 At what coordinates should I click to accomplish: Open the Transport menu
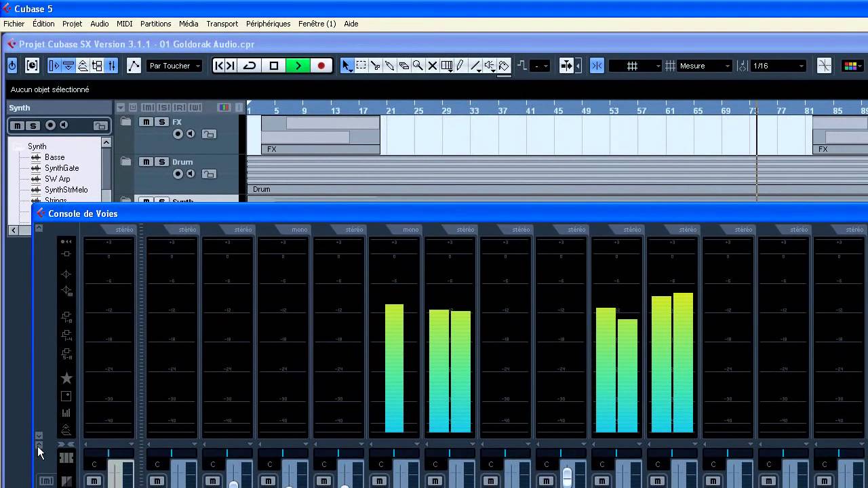(222, 24)
